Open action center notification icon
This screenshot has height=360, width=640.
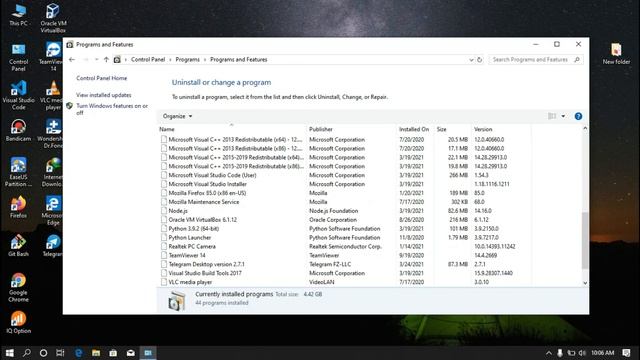click(x=627, y=353)
